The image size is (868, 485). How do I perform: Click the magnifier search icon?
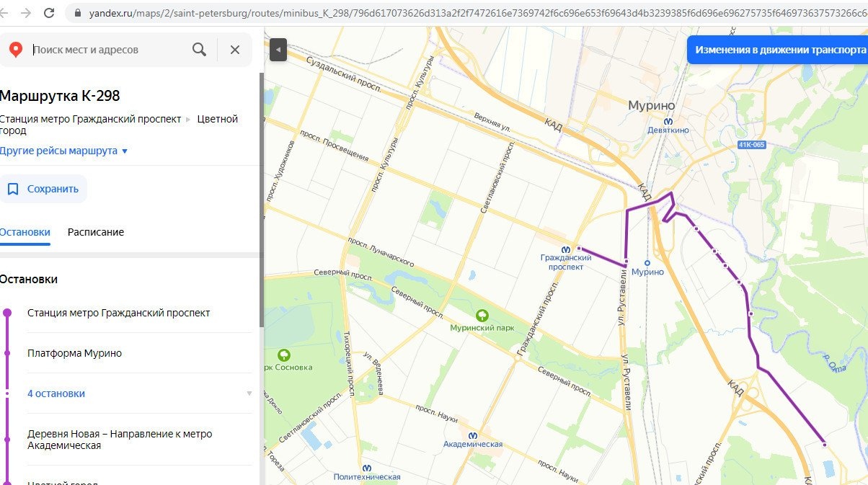click(200, 50)
